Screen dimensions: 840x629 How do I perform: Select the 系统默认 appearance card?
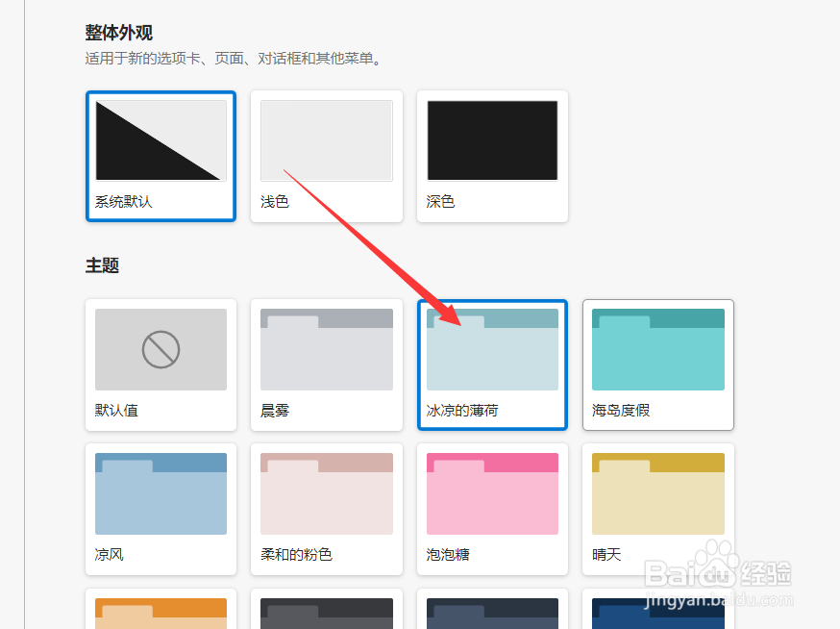161,156
